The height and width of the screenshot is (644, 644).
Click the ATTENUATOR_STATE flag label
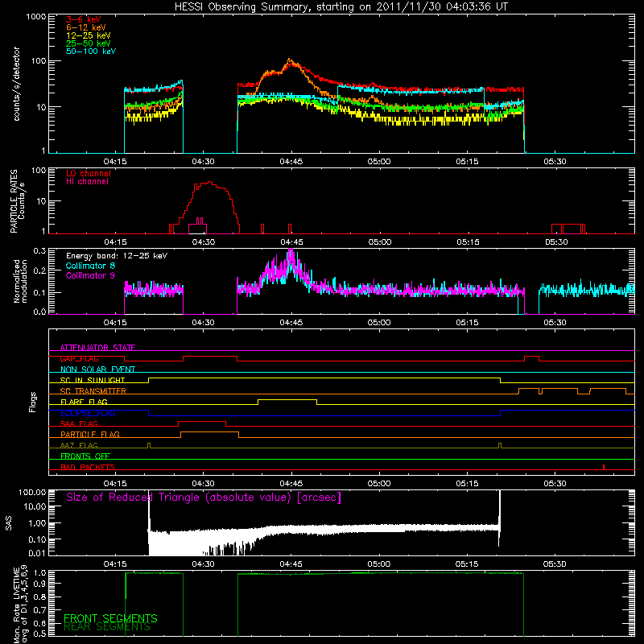click(97, 348)
